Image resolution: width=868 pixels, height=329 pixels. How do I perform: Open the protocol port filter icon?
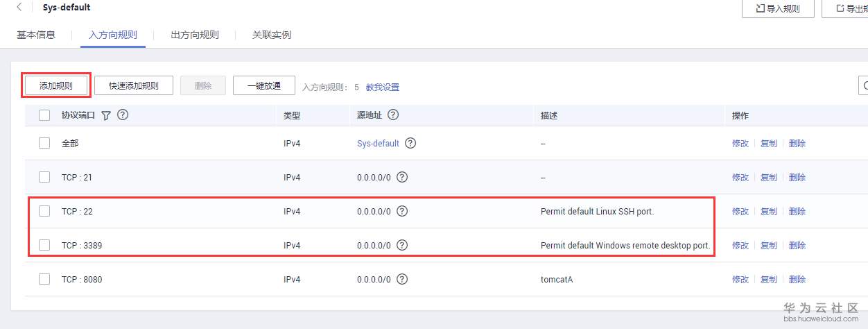106,116
